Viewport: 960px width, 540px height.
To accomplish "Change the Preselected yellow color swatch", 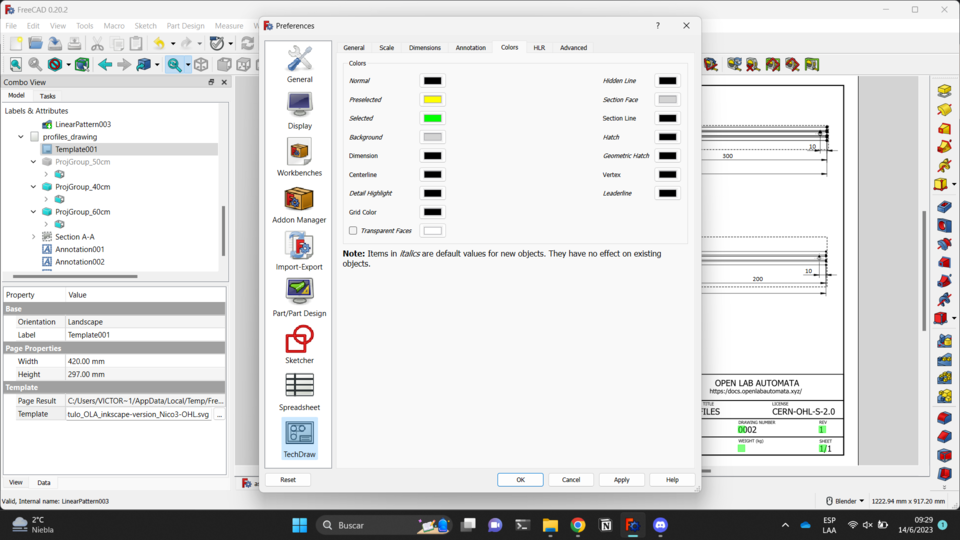I will point(432,99).
